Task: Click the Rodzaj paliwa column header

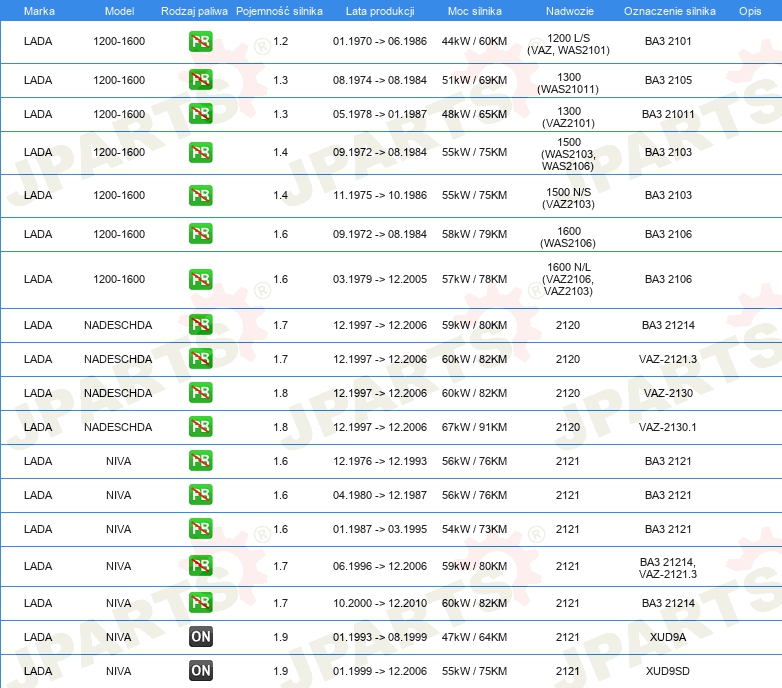Action: pyautogui.click(x=194, y=10)
